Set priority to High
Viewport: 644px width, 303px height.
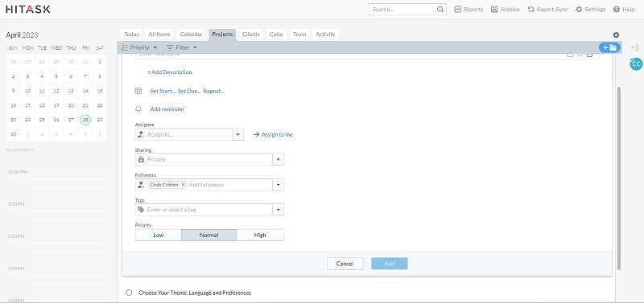coord(260,235)
